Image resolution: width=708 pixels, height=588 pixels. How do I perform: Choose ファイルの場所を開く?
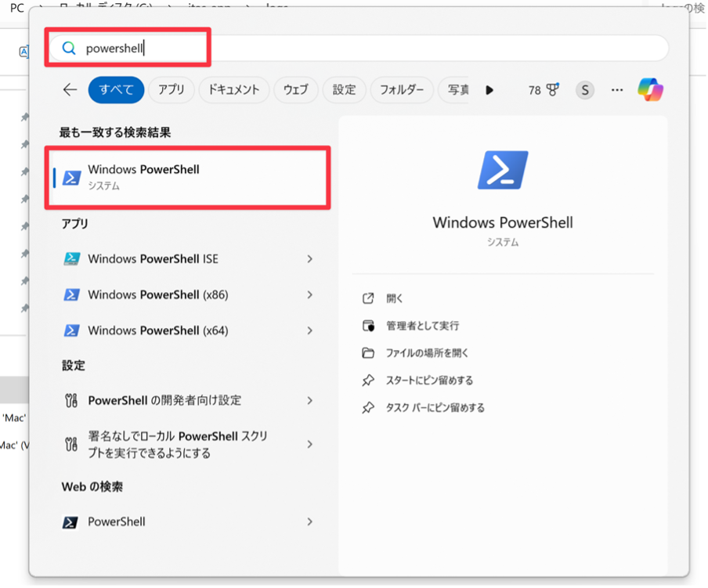click(x=427, y=353)
